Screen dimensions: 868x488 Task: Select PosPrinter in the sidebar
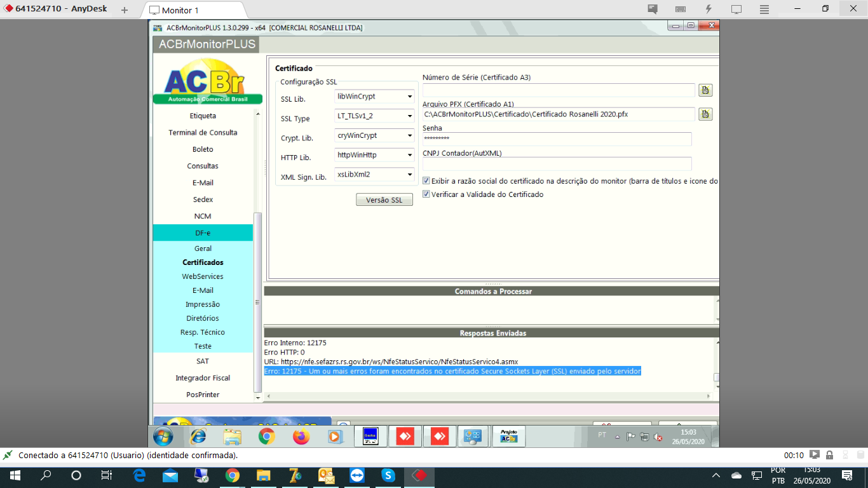click(x=203, y=395)
